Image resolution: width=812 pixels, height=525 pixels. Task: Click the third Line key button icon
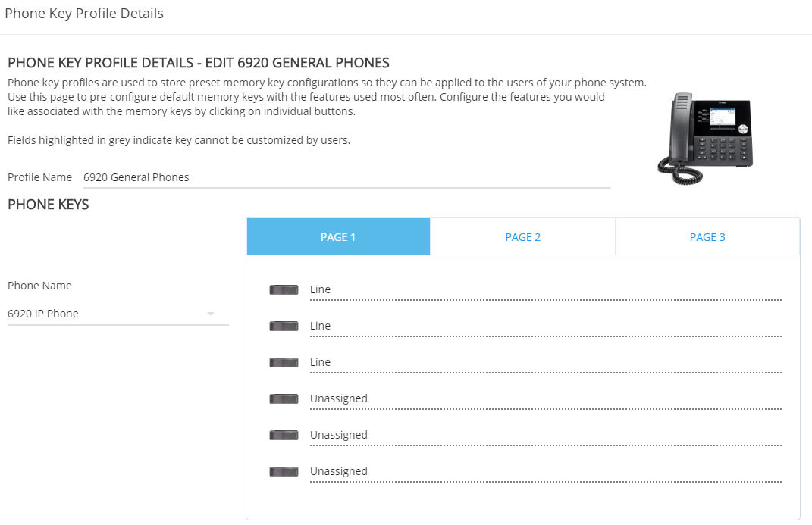point(284,362)
